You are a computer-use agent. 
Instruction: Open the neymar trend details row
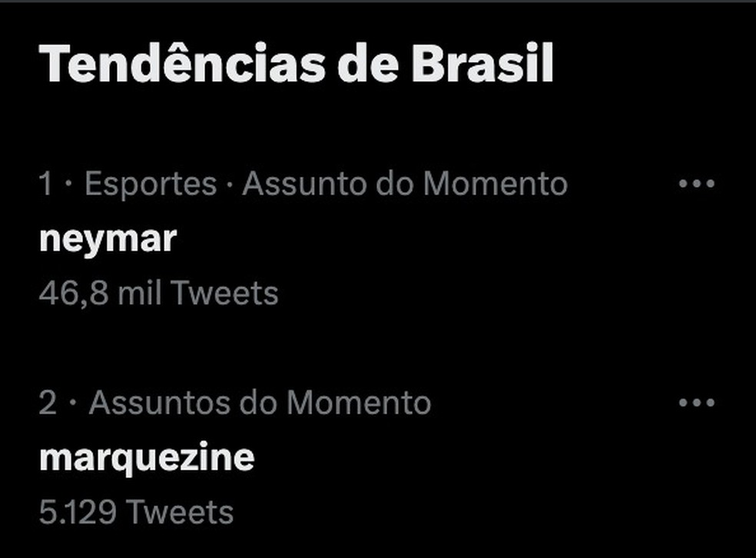pos(346,237)
